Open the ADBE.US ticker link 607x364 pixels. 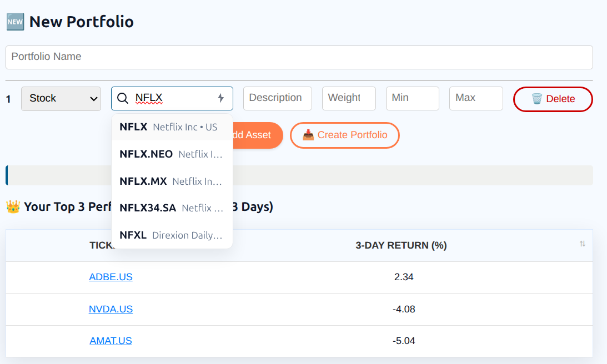pyautogui.click(x=111, y=277)
